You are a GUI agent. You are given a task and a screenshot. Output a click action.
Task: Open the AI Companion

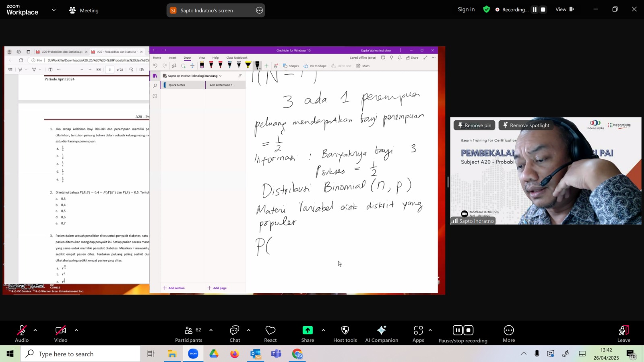pos(382,334)
